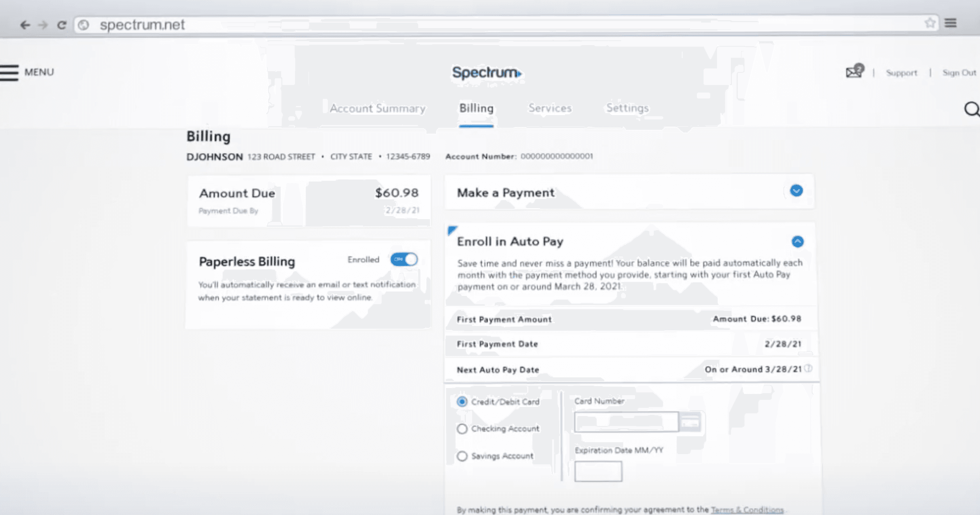Screen dimensions: 980x515
Task: Click the Spectrum logo
Action: pyautogui.click(x=486, y=73)
